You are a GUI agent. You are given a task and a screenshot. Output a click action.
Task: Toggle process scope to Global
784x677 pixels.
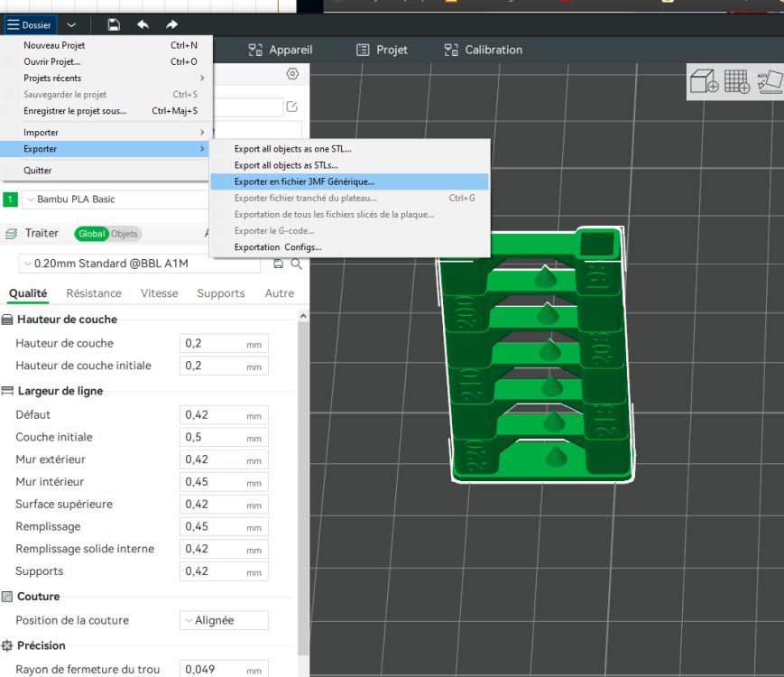(91, 234)
